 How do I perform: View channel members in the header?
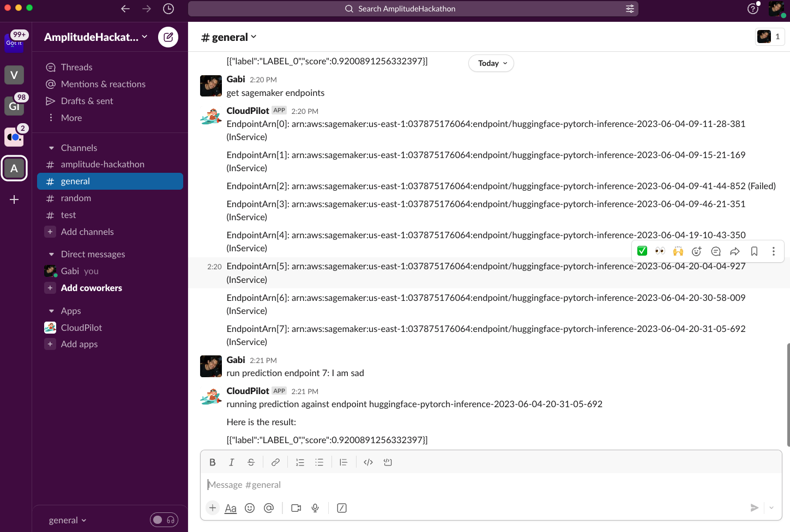coord(770,37)
